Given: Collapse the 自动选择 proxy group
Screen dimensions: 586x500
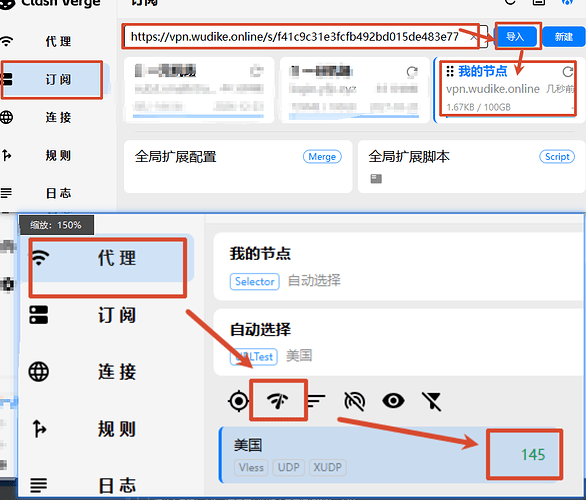Looking at the screenshot, I should [x=399, y=342].
